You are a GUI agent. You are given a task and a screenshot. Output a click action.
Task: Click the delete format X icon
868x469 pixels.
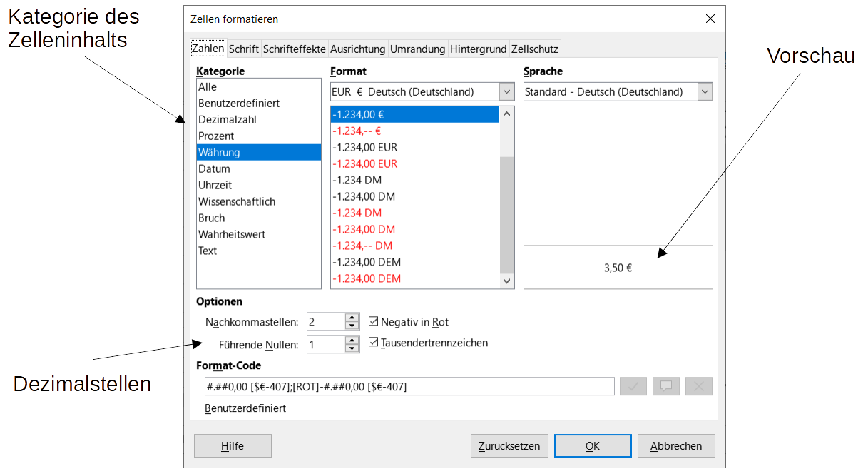698,386
